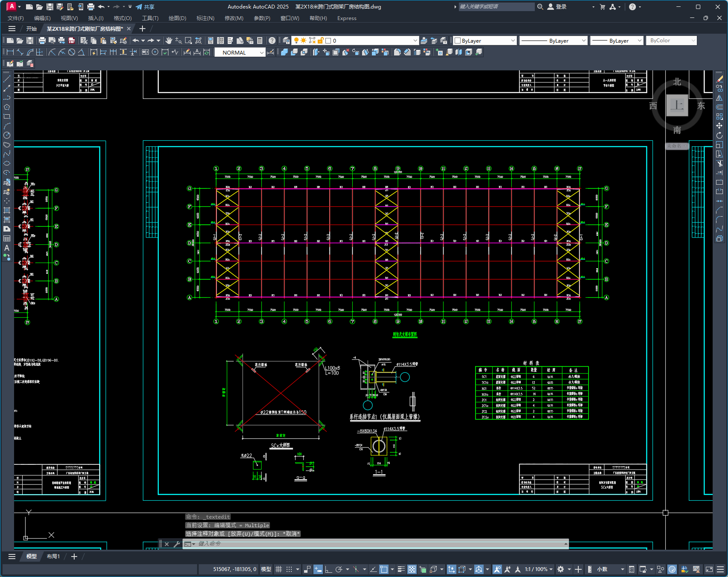This screenshot has height=577, width=728.
Task: Click the 模型 model space button in status bar
Action: tap(266, 569)
